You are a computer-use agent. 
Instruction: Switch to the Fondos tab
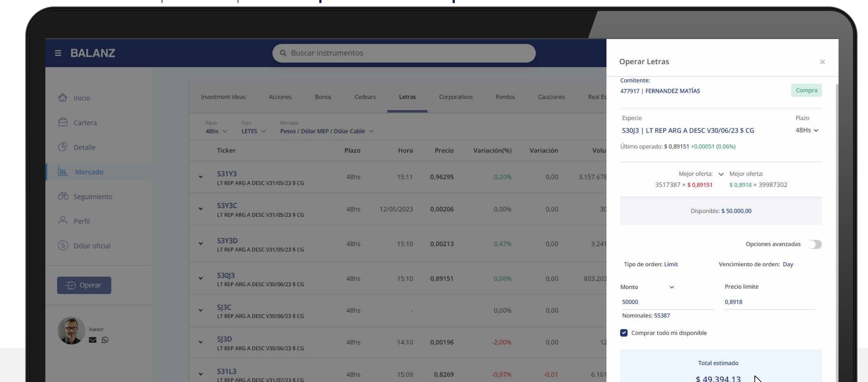click(505, 97)
